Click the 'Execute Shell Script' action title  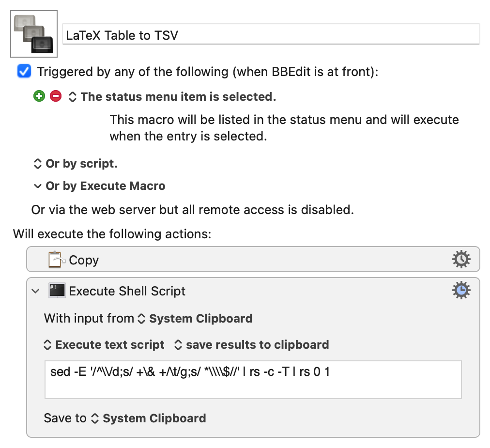point(127,291)
